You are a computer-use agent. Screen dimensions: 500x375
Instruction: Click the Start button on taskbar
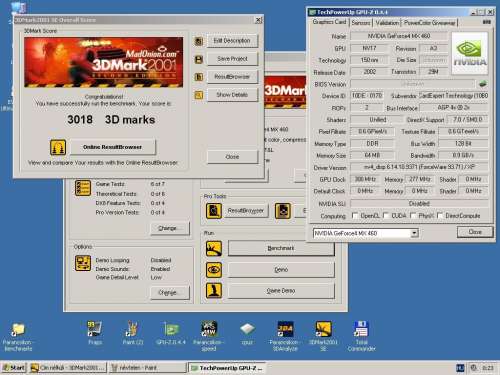coord(14,368)
